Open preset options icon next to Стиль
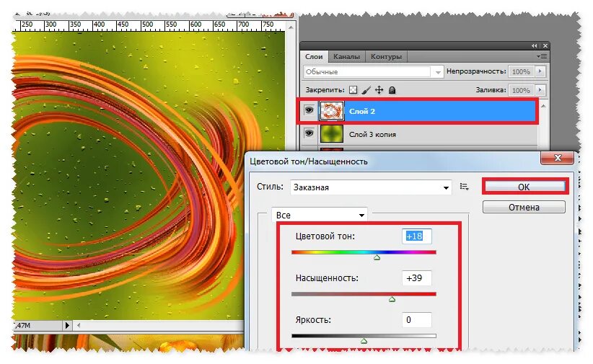The width and height of the screenshot is (593, 364). tap(464, 187)
